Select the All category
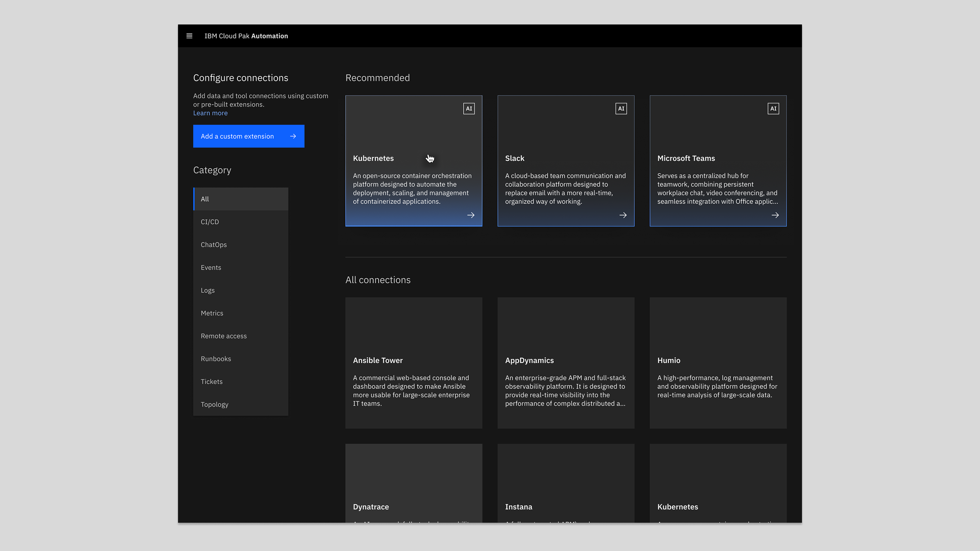 241,199
